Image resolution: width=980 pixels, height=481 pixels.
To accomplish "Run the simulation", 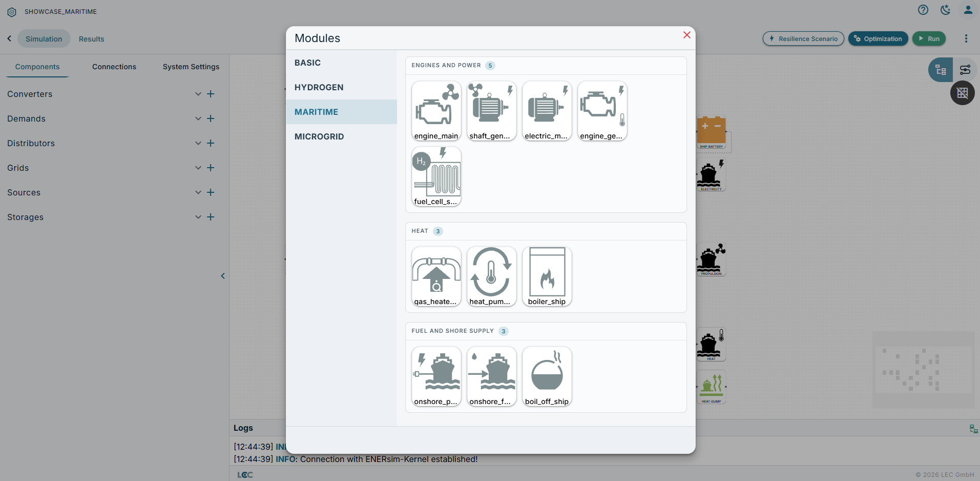I will point(929,38).
